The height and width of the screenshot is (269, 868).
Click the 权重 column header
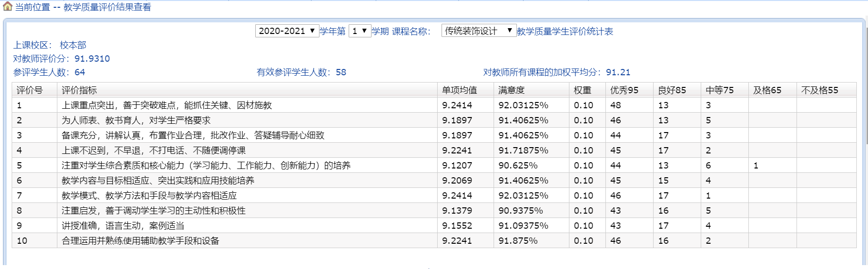tap(583, 90)
